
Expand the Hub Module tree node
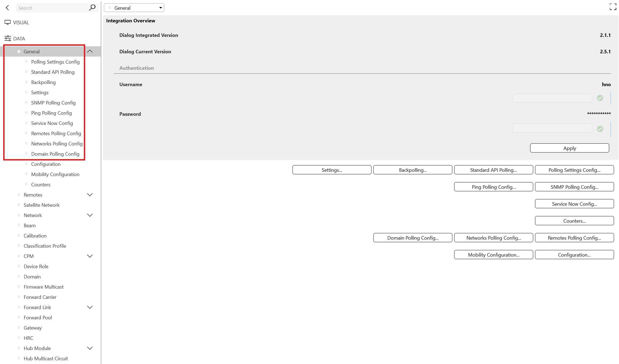pos(90,348)
